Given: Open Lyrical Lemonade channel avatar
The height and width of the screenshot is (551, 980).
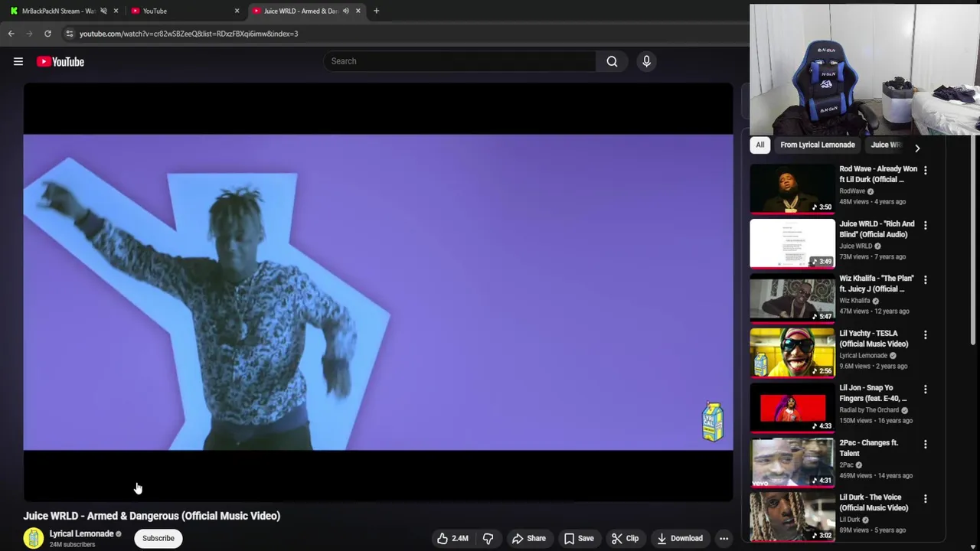Looking at the screenshot, I should [33, 538].
